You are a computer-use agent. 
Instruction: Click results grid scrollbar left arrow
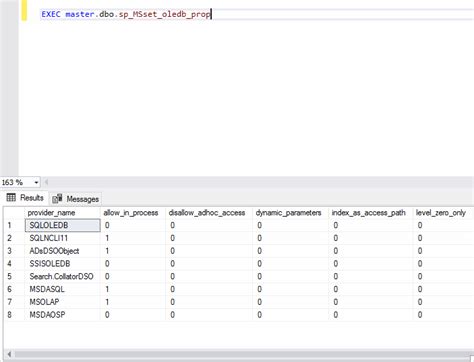(9, 354)
